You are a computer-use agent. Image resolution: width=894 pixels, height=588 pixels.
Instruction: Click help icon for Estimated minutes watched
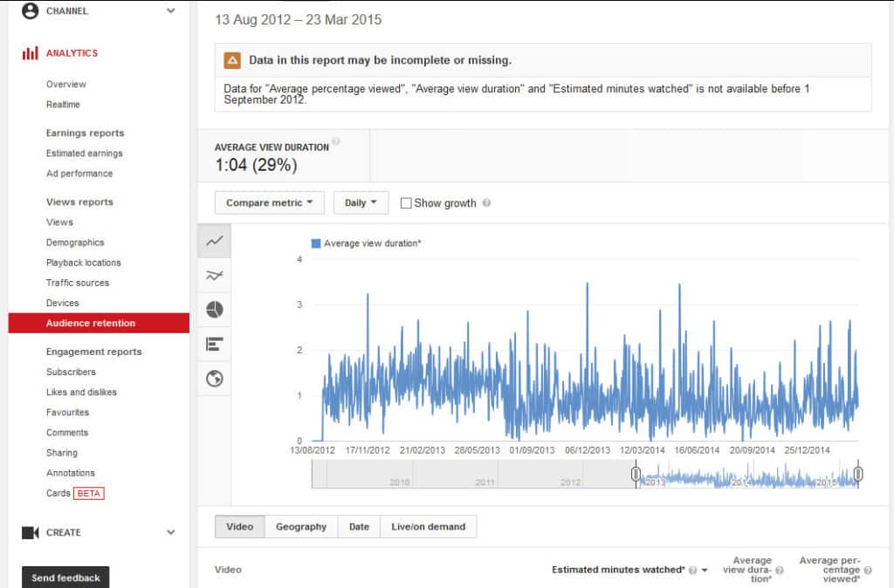point(692,570)
